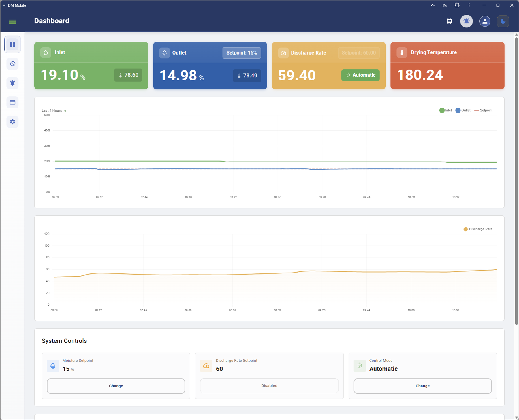
Task: Click the Disabled discharge rate button
Action: pos(269,386)
